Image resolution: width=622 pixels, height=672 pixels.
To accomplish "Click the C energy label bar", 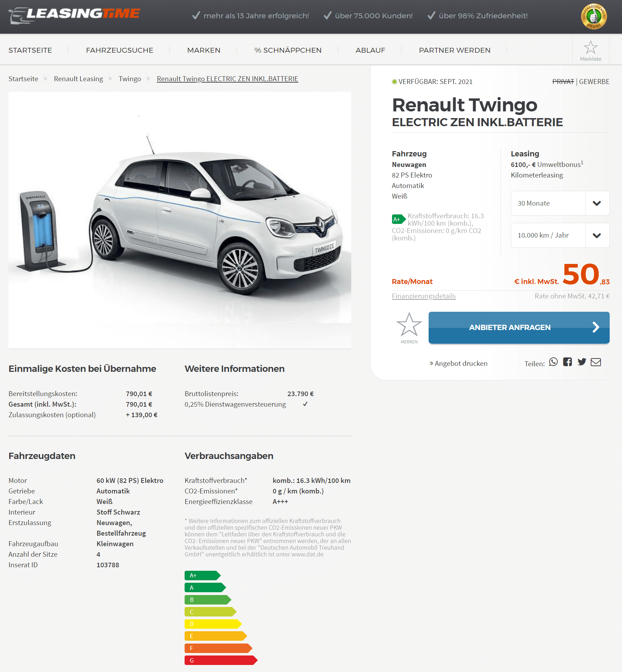I will 211,612.
